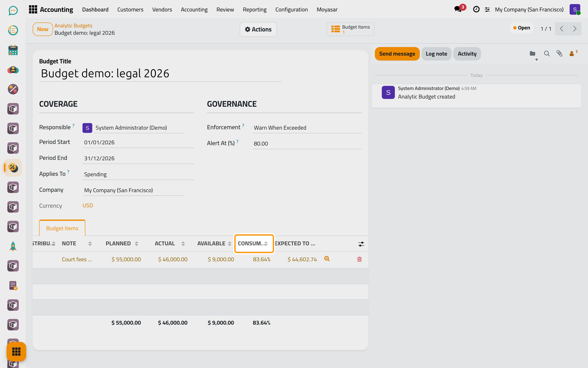Open the Applies To selection field
588x368 pixels.
point(138,174)
